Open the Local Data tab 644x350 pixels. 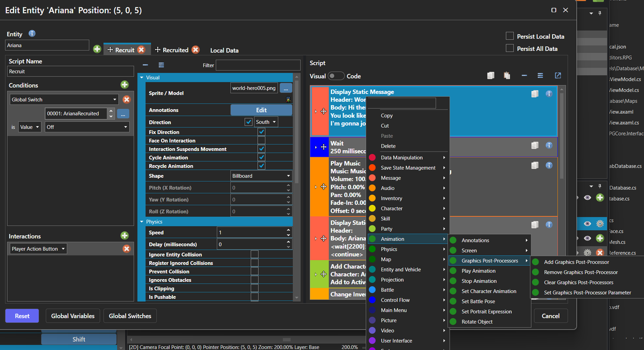(x=225, y=50)
